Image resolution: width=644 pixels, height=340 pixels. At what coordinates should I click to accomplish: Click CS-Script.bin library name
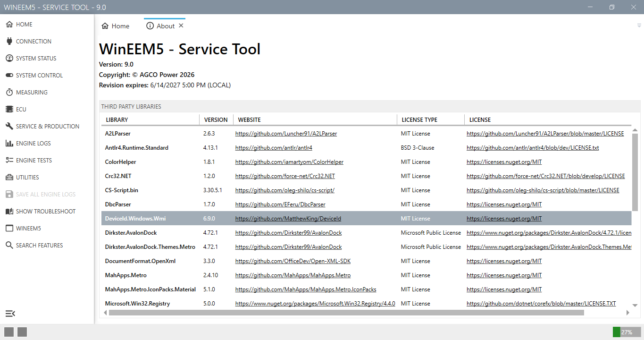(x=122, y=190)
